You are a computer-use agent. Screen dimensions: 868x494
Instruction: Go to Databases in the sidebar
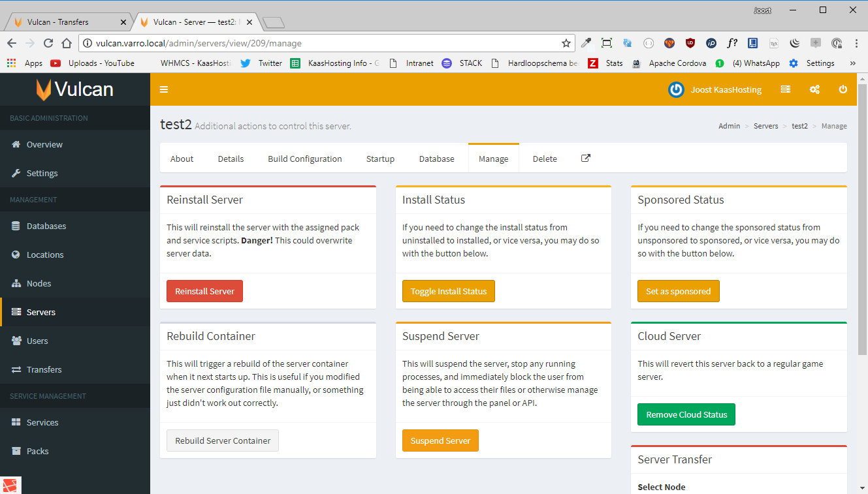pos(46,226)
